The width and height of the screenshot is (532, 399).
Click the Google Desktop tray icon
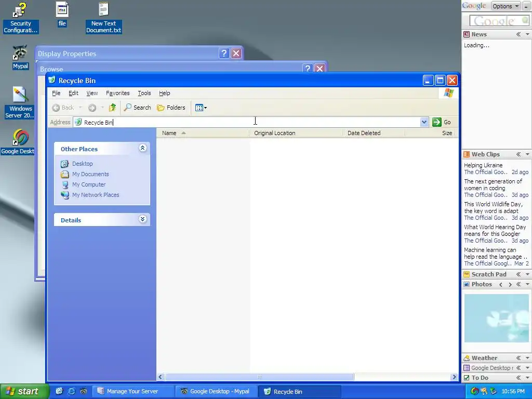(474, 391)
